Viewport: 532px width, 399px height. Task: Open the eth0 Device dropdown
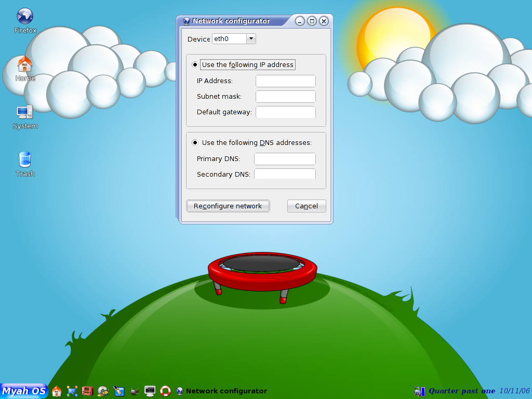(x=234, y=38)
